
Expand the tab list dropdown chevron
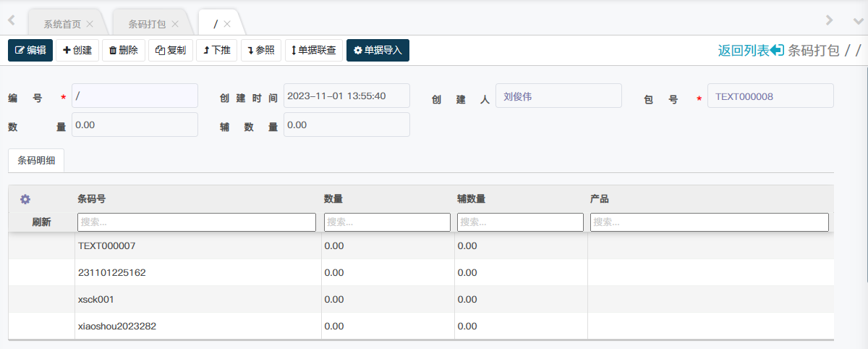858,21
